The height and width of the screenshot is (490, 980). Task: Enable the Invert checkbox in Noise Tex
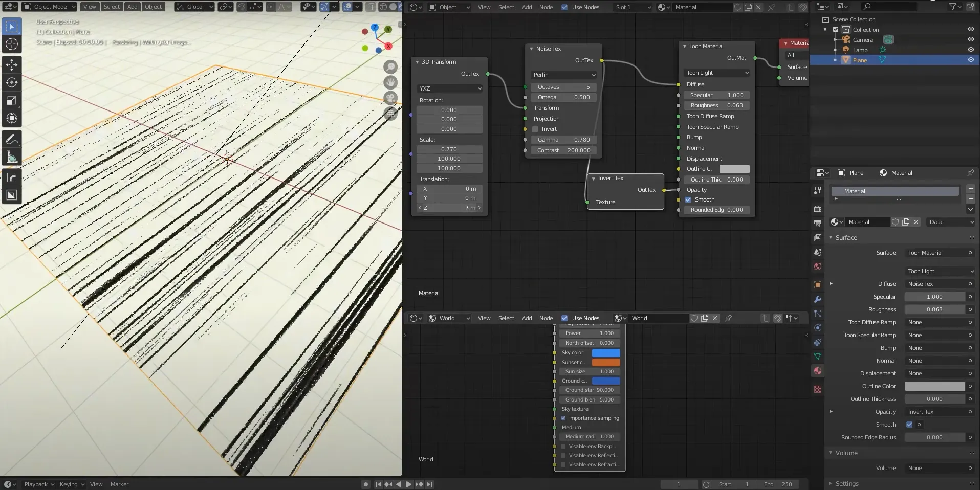[x=535, y=129]
